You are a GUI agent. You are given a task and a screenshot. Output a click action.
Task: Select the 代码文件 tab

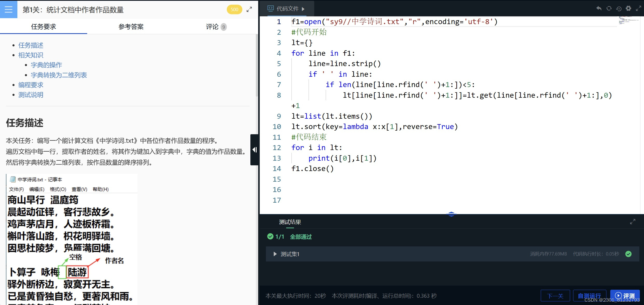[287, 9]
